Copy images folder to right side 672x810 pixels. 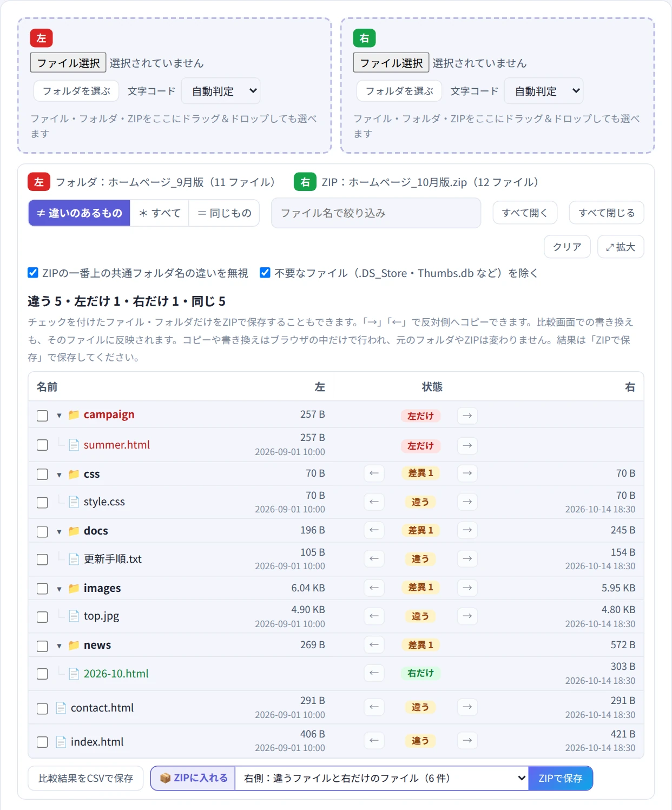click(x=467, y=588)
